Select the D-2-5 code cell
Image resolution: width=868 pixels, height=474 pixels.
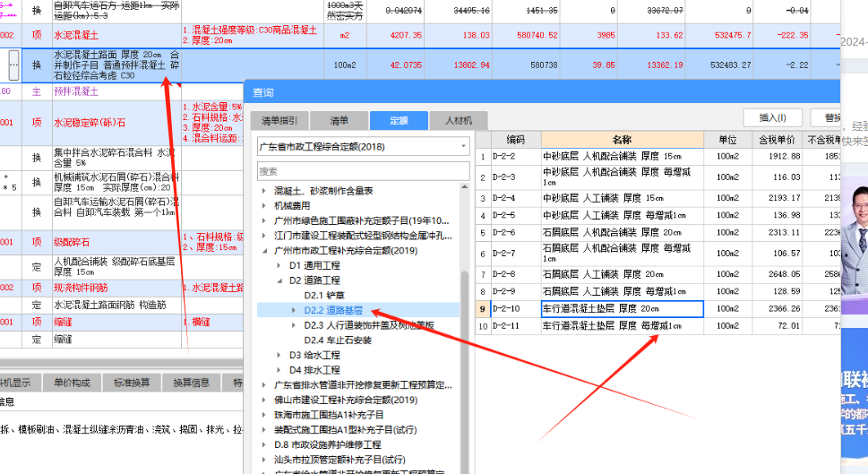[515, 215]
